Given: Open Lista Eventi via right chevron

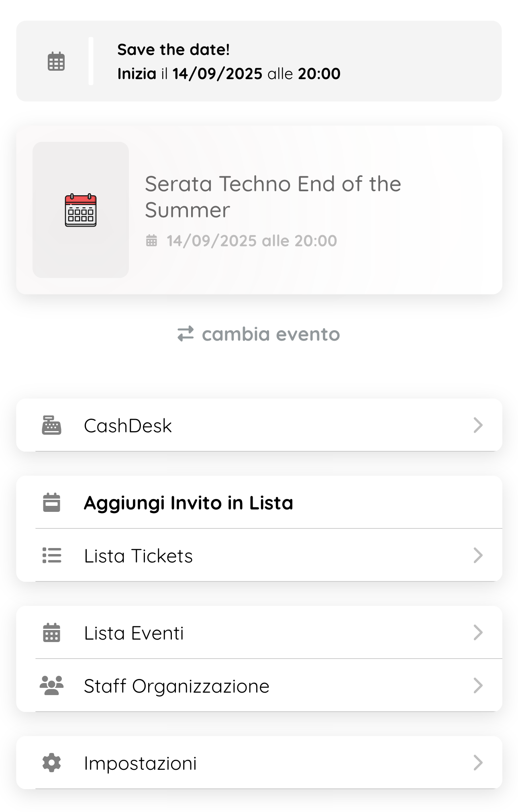Looking at the screenshot, I should pyautogui.click(x=477, y=633).
